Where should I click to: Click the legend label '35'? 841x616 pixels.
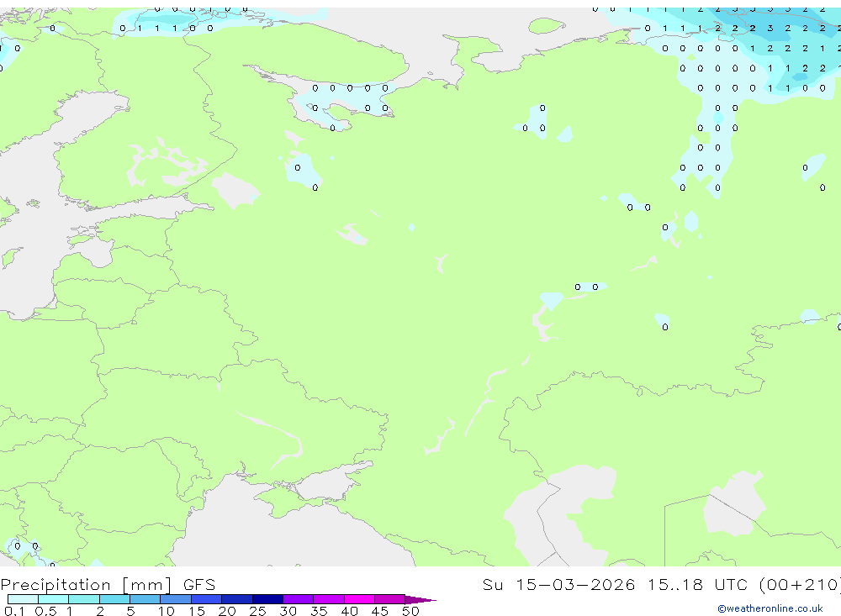pyautogui.click(x=319, y=611)
